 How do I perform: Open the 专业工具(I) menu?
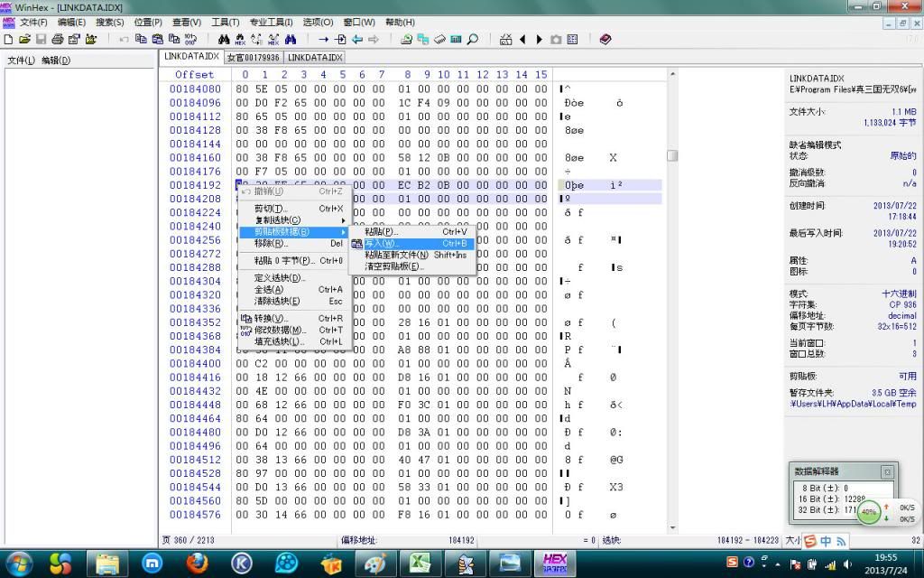[x=271, y=22]
